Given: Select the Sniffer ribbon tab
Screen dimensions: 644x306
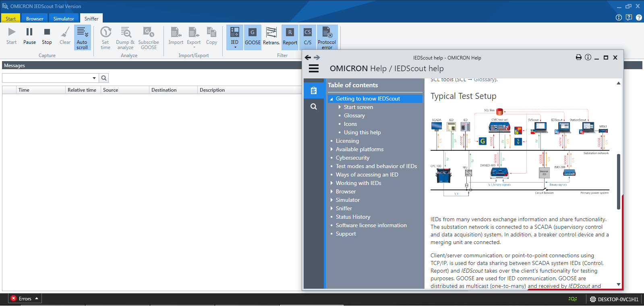Looking at the screenshot, I should 91,18.
